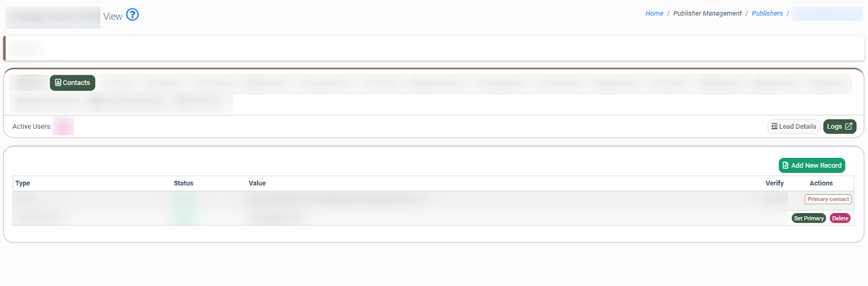Click the Verify column header

774,183
